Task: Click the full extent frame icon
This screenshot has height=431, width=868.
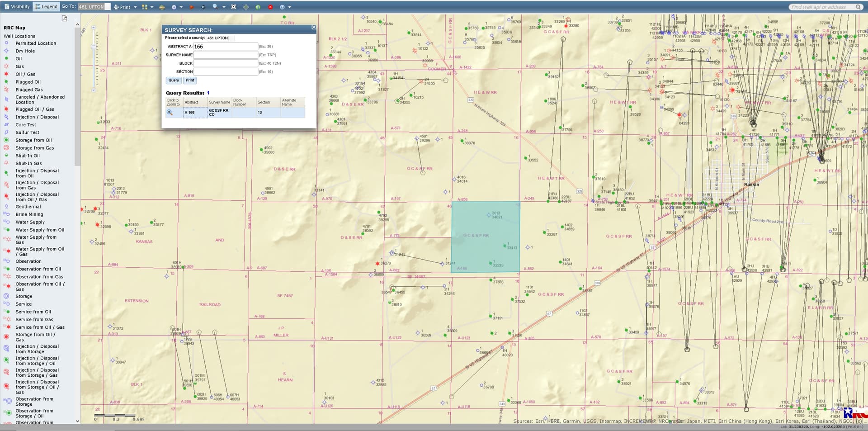Action: [233, 7]
